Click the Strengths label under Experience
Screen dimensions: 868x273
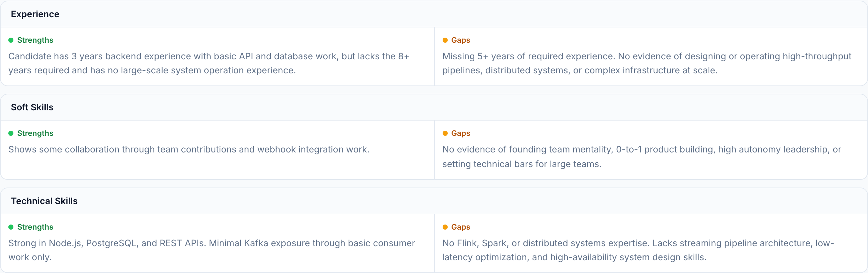click(35, 41)
